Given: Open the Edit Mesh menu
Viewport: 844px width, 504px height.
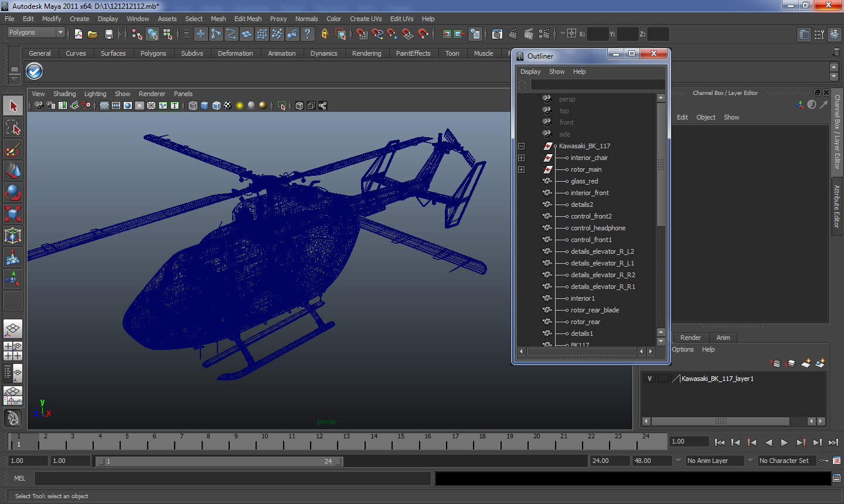Looking at the screenshot, I should point(248,19).
